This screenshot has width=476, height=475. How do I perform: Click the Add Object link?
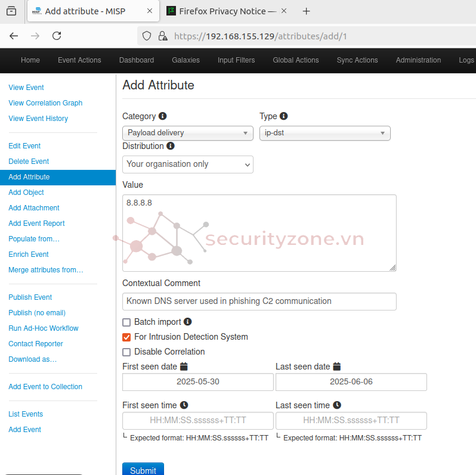[26, 193]
